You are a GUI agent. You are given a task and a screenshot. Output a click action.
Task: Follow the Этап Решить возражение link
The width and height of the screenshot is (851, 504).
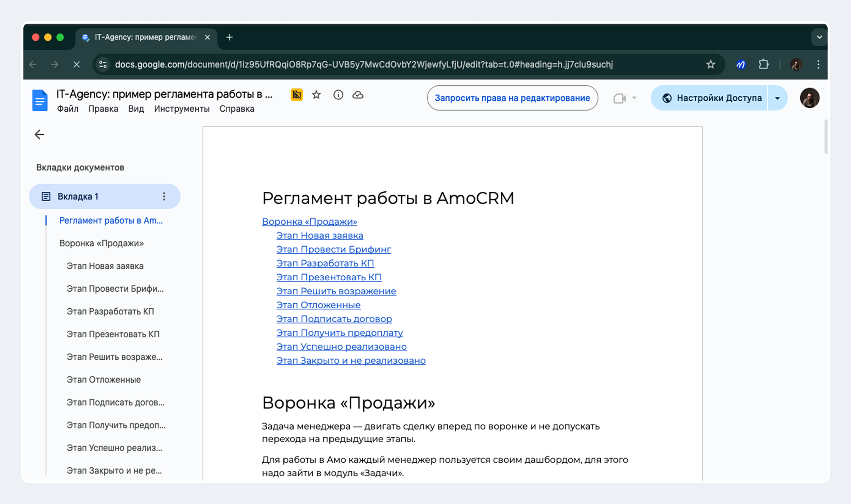336,291
